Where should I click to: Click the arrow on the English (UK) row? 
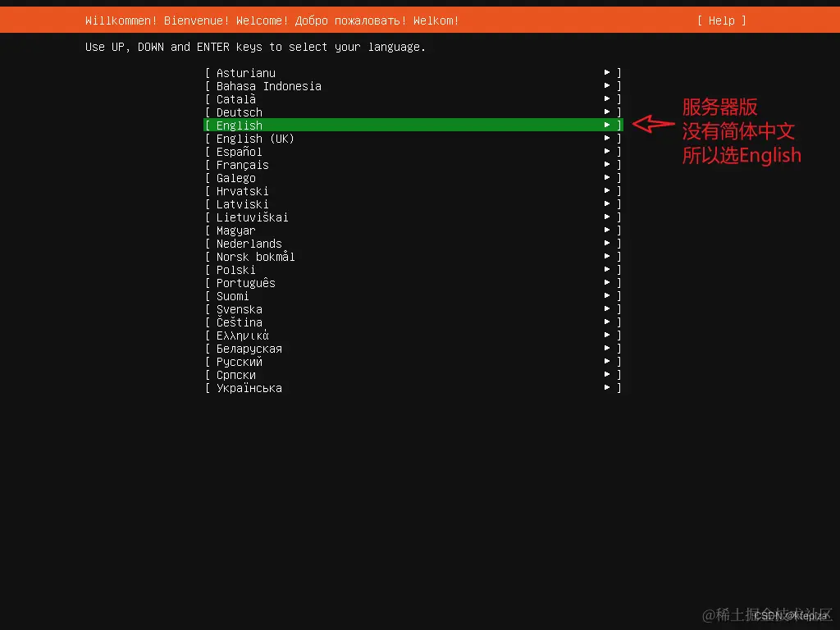pos(607,138)
